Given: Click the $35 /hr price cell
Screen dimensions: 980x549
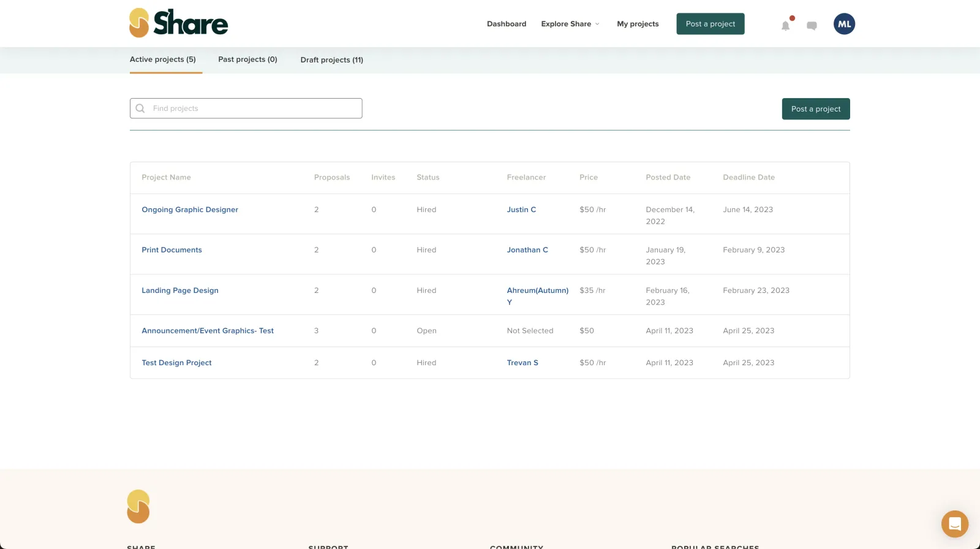Looking at the screenshot, I should coord(592,290).
